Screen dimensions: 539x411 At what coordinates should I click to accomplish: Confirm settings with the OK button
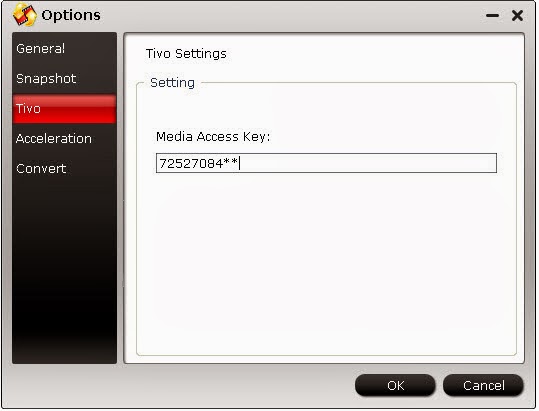click(395, 385)
